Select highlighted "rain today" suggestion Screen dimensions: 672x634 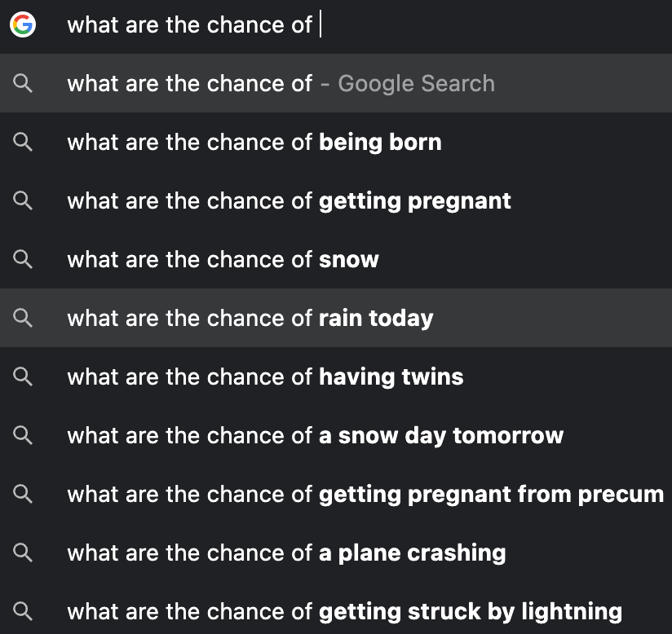pos(250,318)
